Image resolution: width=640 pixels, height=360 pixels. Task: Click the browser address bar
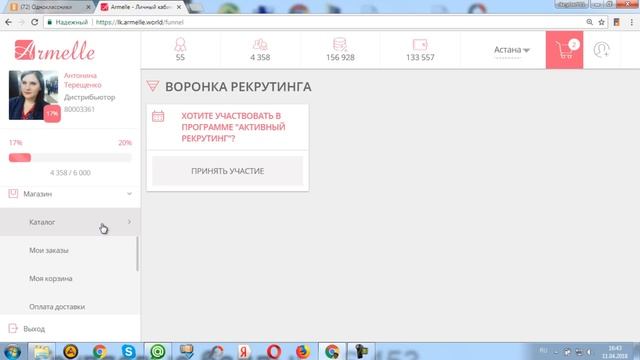pyautogui.click(x=314, y=22)
